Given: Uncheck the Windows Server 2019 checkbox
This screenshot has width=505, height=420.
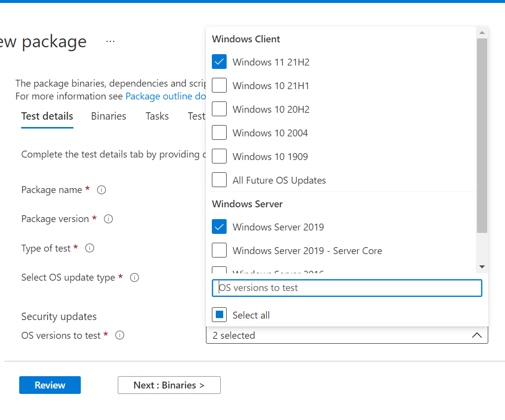Looking at the screenshot, I should tap(219, 227).
